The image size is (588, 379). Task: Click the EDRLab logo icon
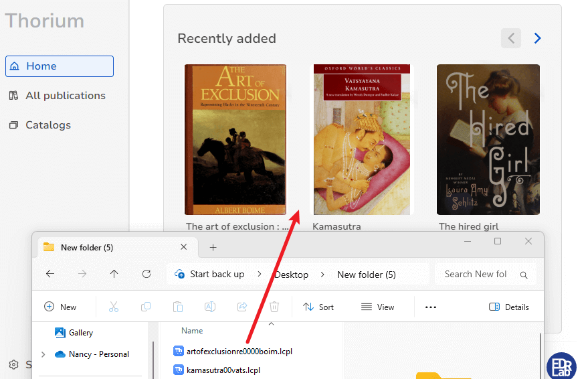pyautogui.click(x=561, y=366)
